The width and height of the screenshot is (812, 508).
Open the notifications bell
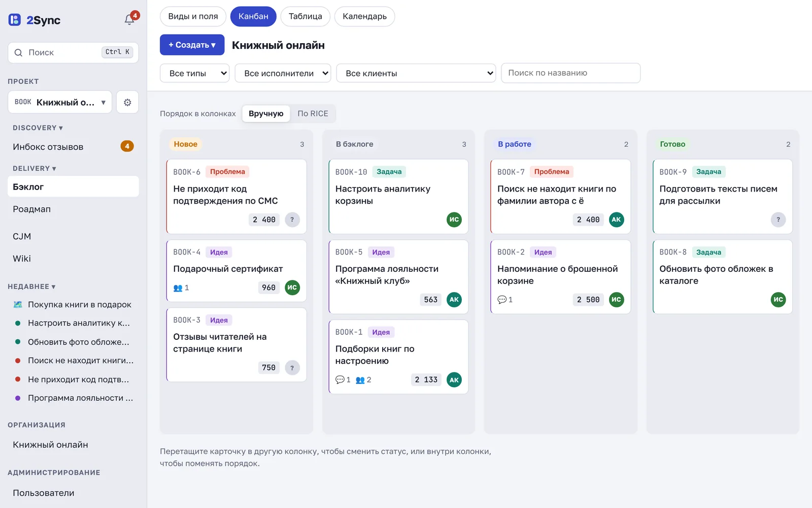pos(130,19)
